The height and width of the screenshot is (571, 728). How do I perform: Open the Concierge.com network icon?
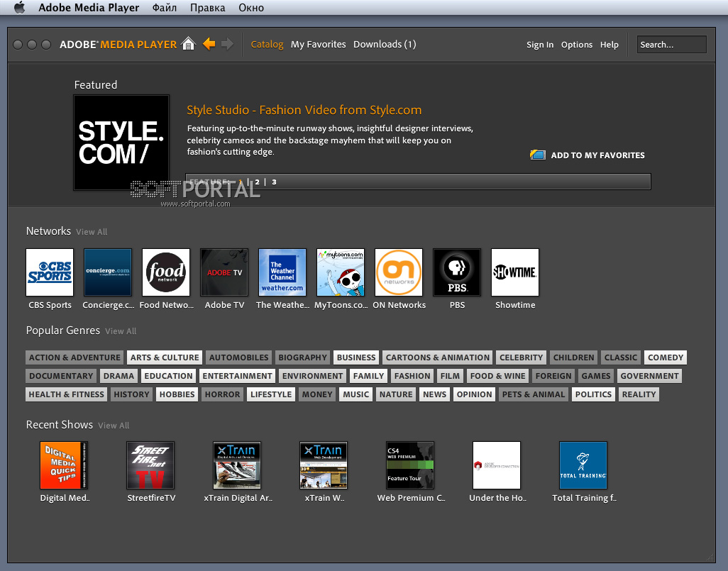click(108, 272)
